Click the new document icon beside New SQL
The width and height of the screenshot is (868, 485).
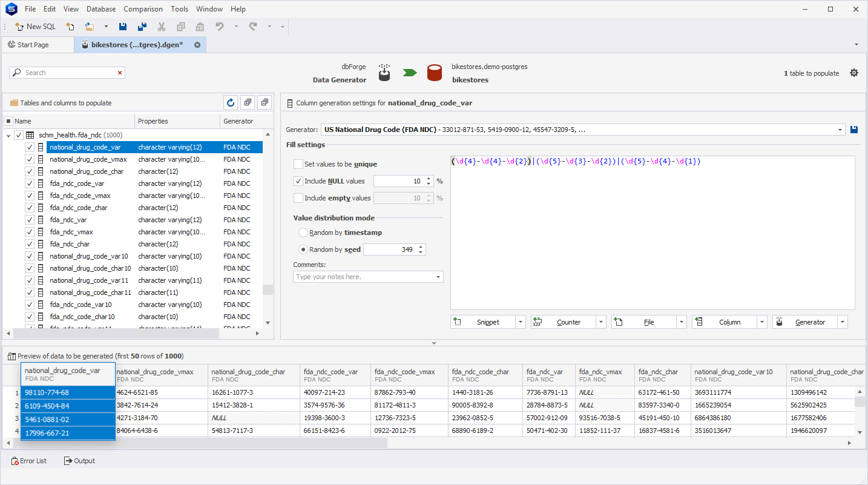pos(70,27)
